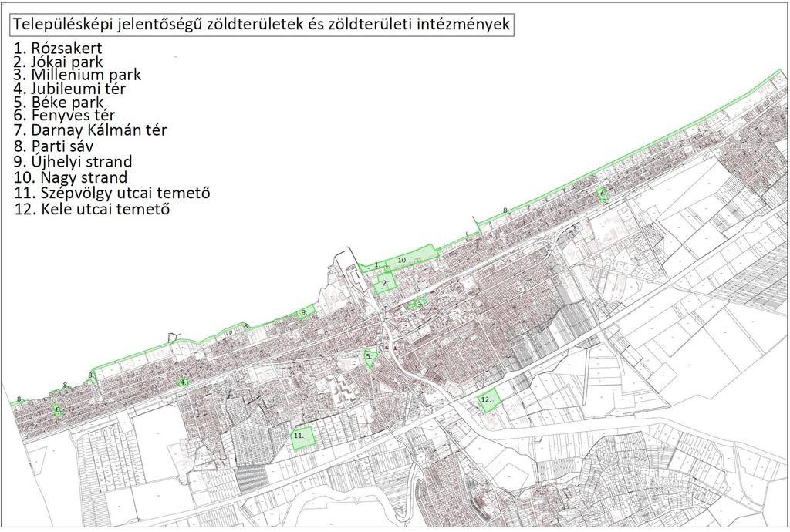
Task: Click the green map area numbered 3
Action: (417, 304)
